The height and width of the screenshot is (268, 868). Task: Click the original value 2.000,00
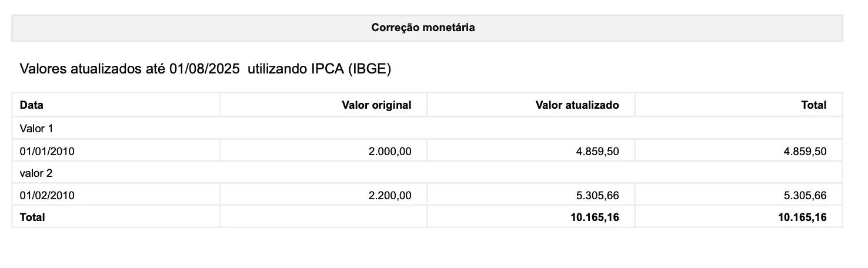[390, 151]
